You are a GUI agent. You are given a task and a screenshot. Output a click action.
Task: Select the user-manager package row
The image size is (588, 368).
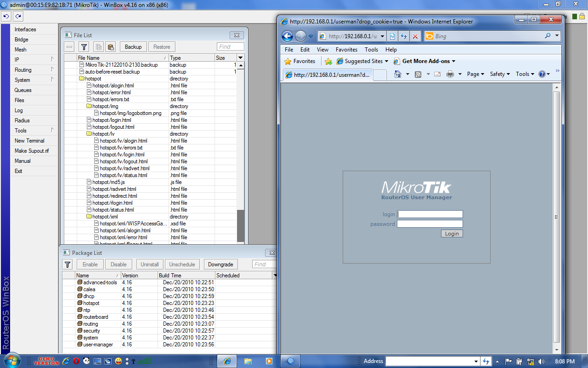(169, 345)
